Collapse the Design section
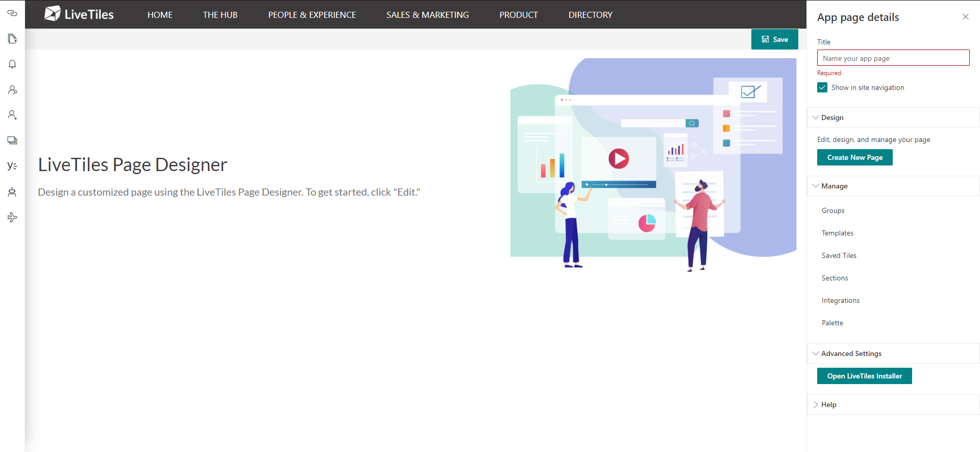Image resolution: width=980 pixels, height=452 pixels. 893,117
